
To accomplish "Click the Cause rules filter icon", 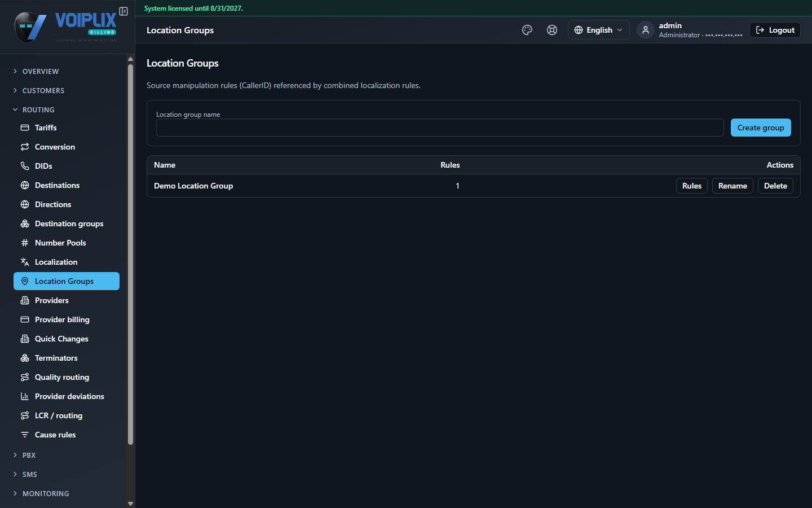I will 25,435.
